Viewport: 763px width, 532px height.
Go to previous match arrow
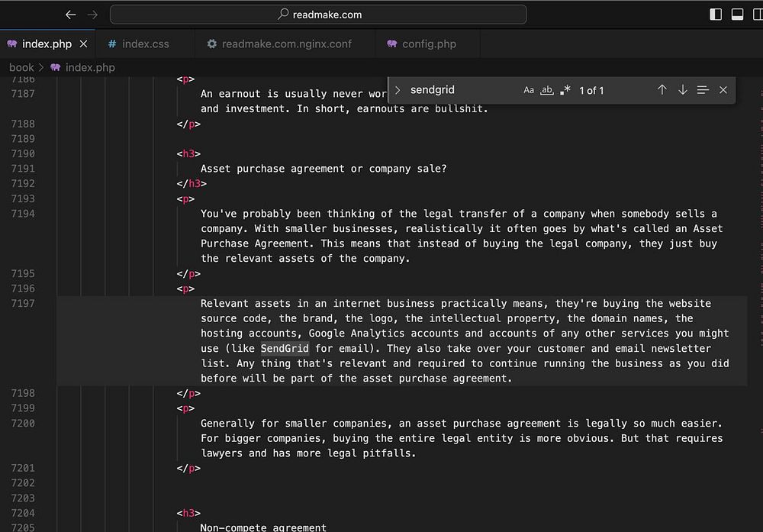pos(662,90)
